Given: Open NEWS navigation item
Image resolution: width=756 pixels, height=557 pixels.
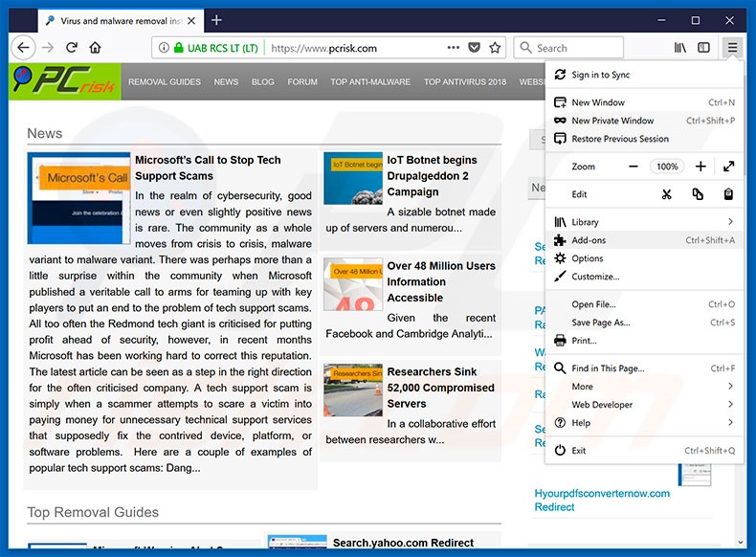Looking at the screenshot, I should pyautogui.click(x=226, y=82).
